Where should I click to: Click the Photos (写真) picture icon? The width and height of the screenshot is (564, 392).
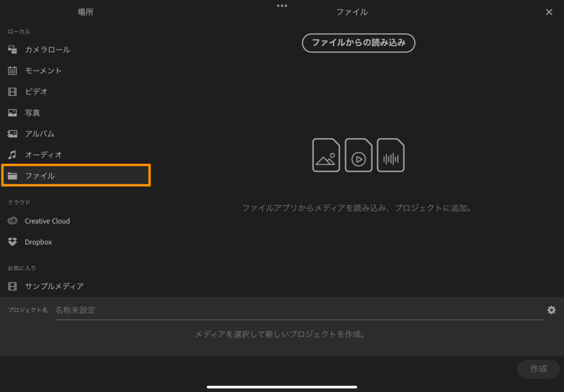13,113
